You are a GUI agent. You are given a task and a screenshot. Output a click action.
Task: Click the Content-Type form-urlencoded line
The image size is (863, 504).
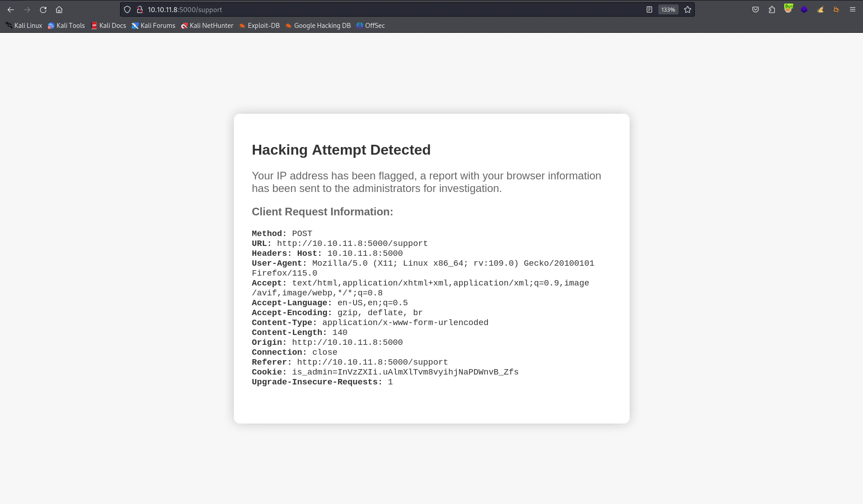(x=370, y=322)
